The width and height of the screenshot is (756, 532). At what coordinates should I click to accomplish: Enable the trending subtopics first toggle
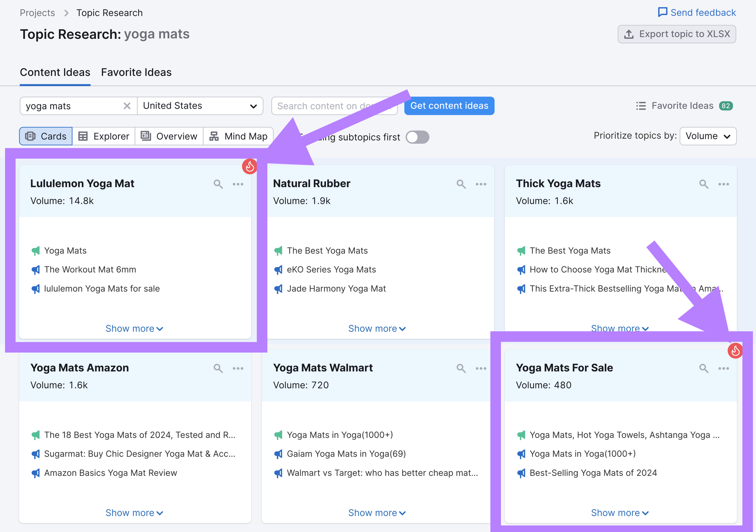(417, 137)
